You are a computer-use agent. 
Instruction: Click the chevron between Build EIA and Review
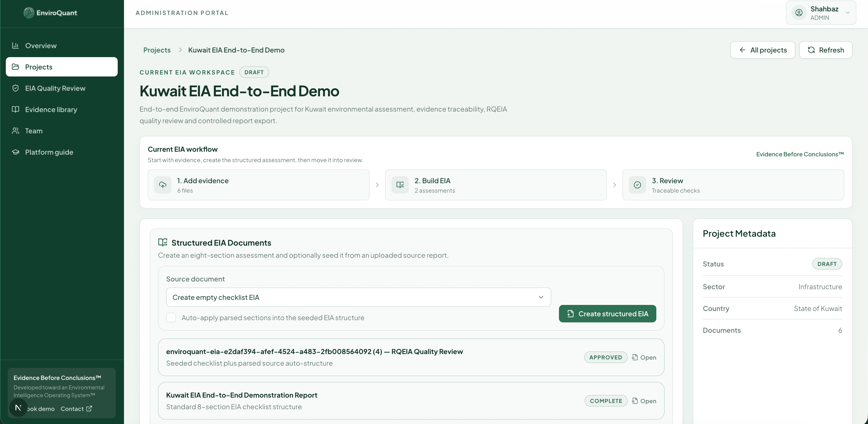click(614, 185)
